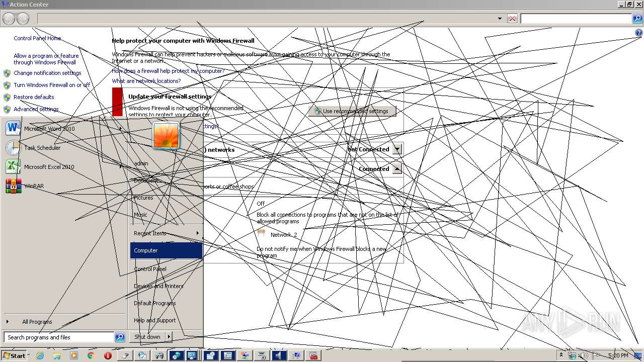This screenshot has width=644, height=362.
Task: Open Change notification settings link
Action: coord(47,73)
